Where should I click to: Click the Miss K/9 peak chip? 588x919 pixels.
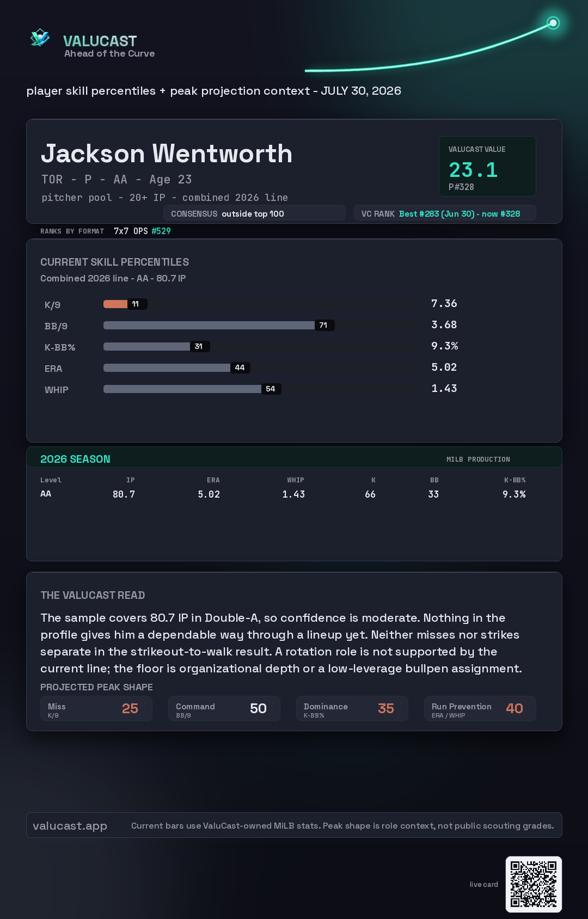pyautogui.click(x=96, y=708)
